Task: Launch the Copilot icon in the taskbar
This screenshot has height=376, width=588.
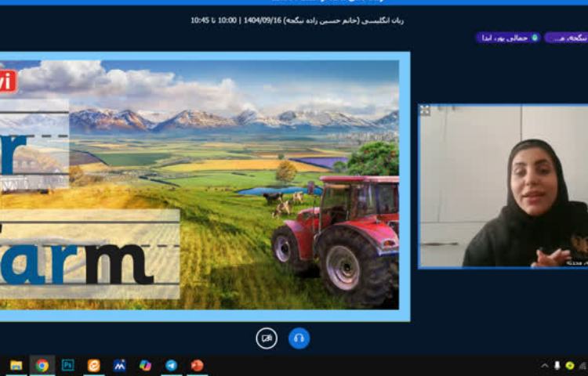Action: pyautogui.click(x=146, y=366)
